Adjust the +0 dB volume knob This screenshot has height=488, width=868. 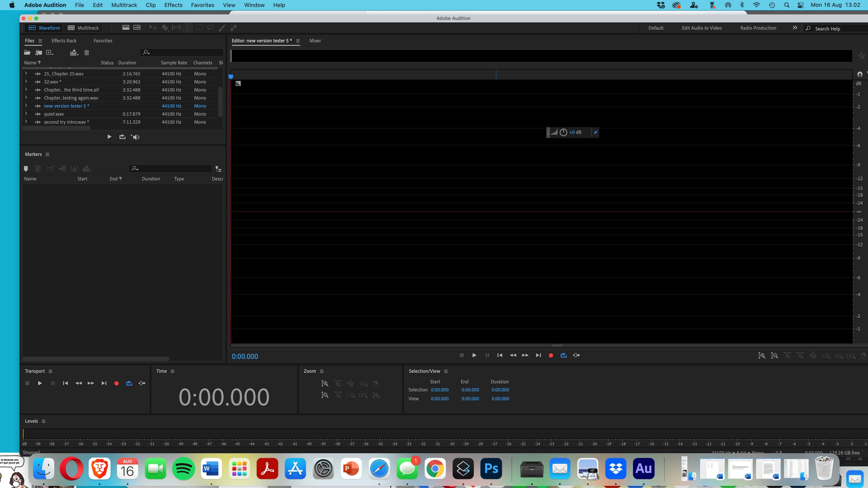point(563,132)
